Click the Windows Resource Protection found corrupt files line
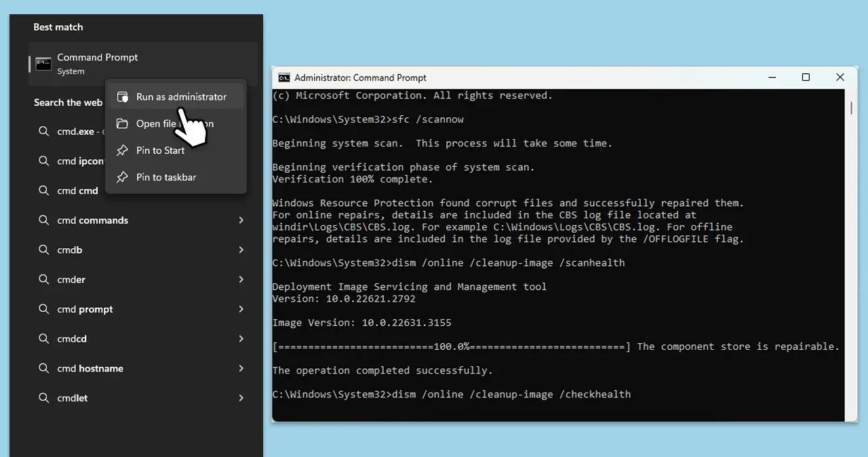Viewport: 868px width, 457px height. [508, 203]
